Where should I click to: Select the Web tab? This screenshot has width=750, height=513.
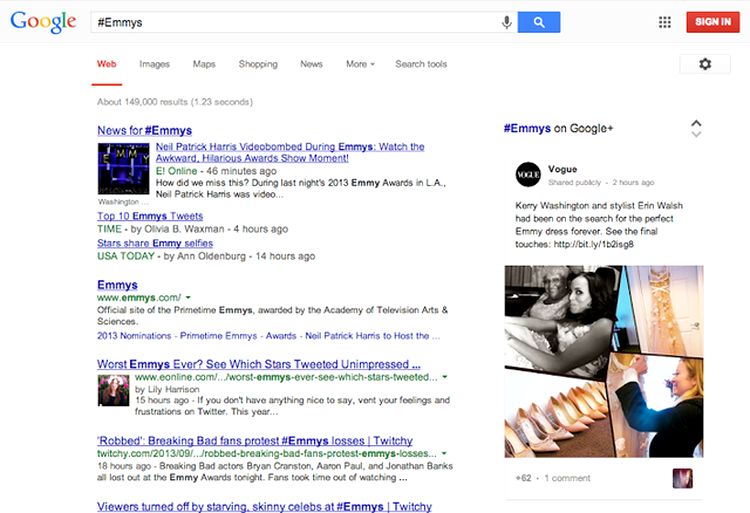pyautogui.click(x=107, y=64)
